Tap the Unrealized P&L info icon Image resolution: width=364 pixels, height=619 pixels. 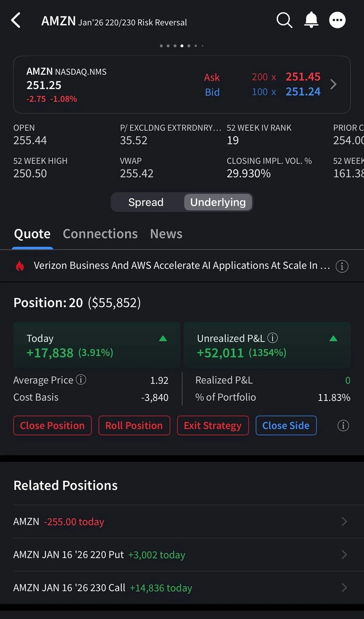(x=272, y=338)
